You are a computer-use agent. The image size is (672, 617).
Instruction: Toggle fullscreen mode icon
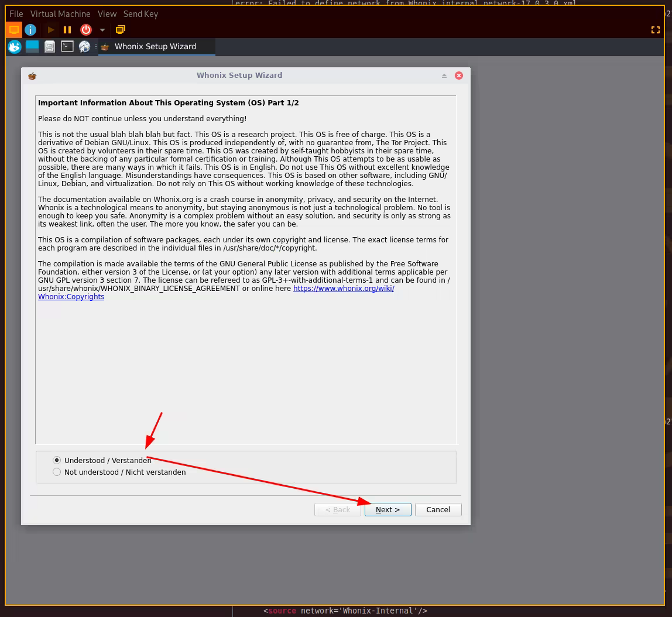(655, 30)
